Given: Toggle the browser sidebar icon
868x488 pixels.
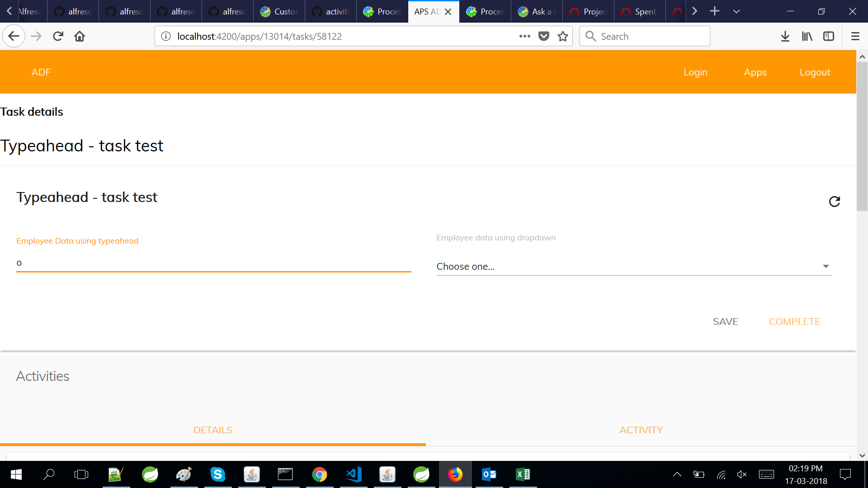Looking at the screenshot, I should click(829, 36).
